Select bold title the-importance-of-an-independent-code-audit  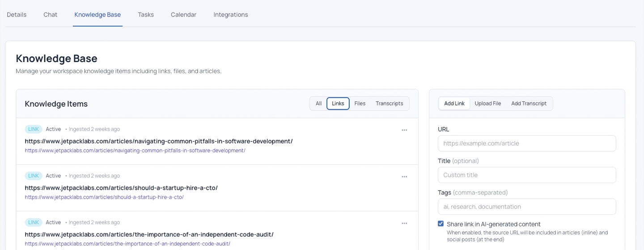point(149,234)
